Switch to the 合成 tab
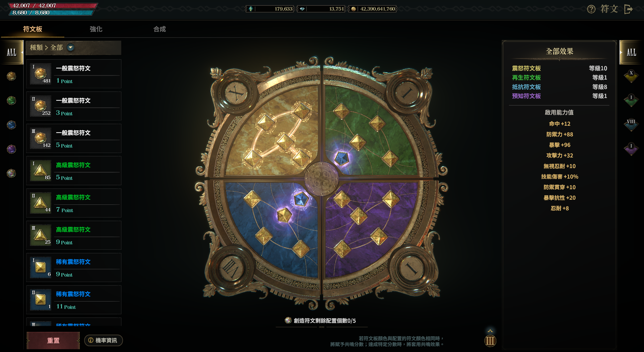Image resolution: width=644 pixels, height=352 pixels. 160,29
